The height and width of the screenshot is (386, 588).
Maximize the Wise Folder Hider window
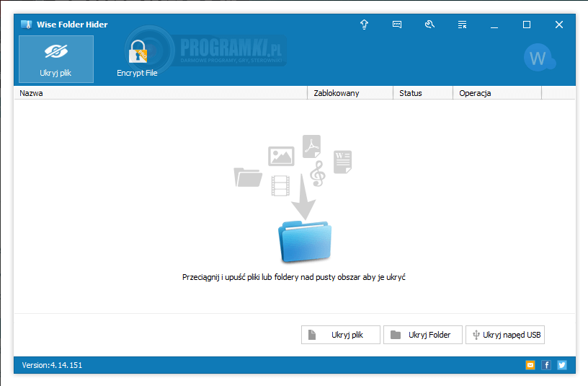pyautogui.click(x=527, y=25)
